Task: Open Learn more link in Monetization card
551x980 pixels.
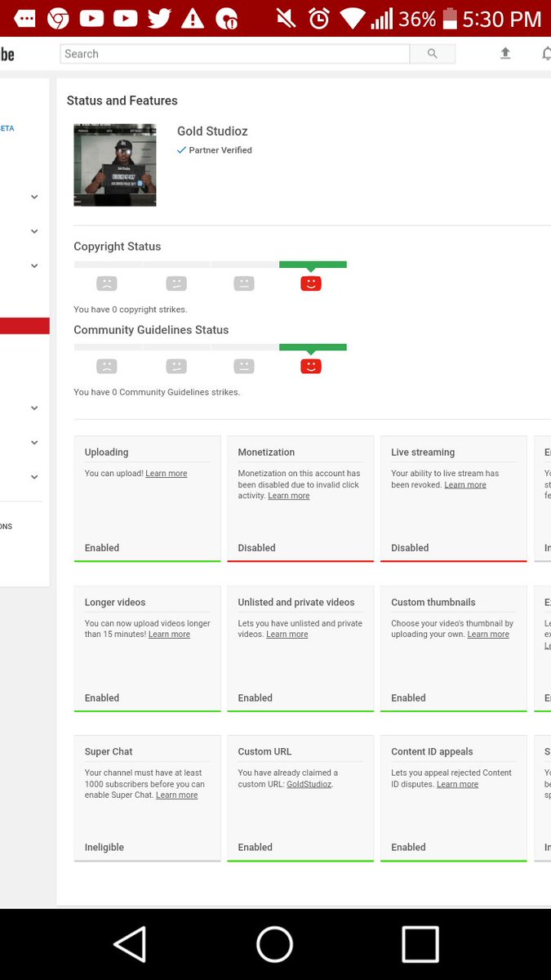Action: click(289, 496)
